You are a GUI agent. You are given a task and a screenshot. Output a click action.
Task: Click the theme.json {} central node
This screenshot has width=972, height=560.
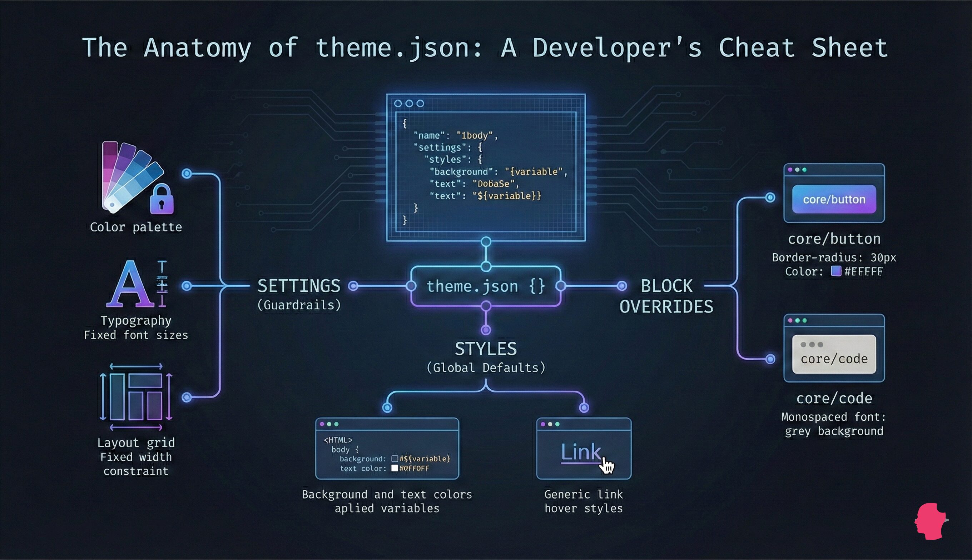pos(486,286)
